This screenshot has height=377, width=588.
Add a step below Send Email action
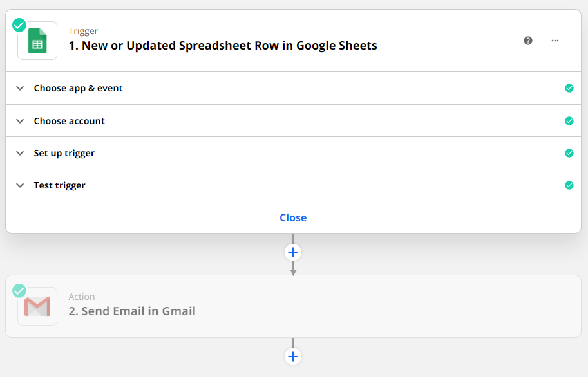pyautogui.click(x=293, y=356)
